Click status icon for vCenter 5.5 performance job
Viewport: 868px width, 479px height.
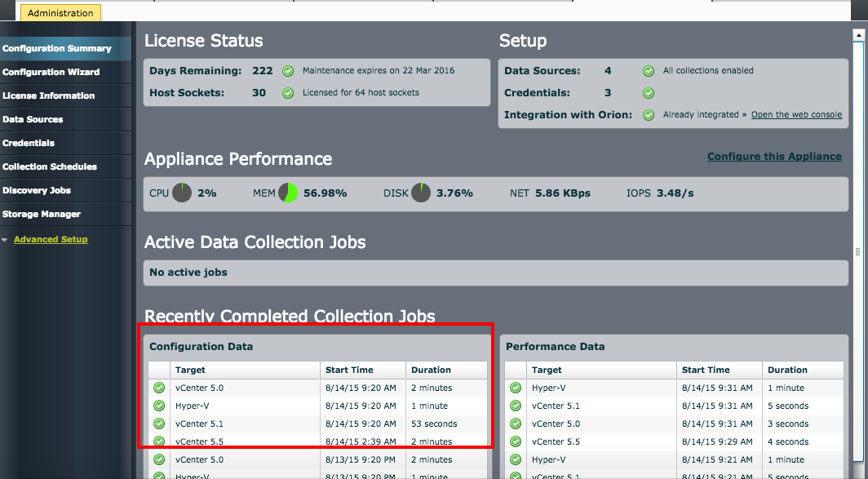516,441
